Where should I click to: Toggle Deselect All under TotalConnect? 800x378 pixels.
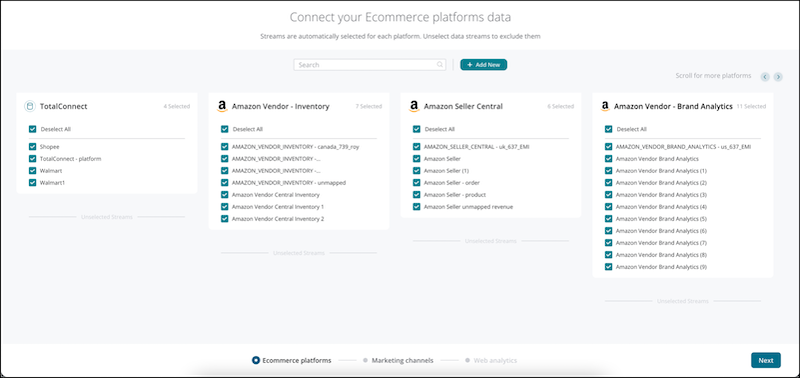(x=33, y=129)
